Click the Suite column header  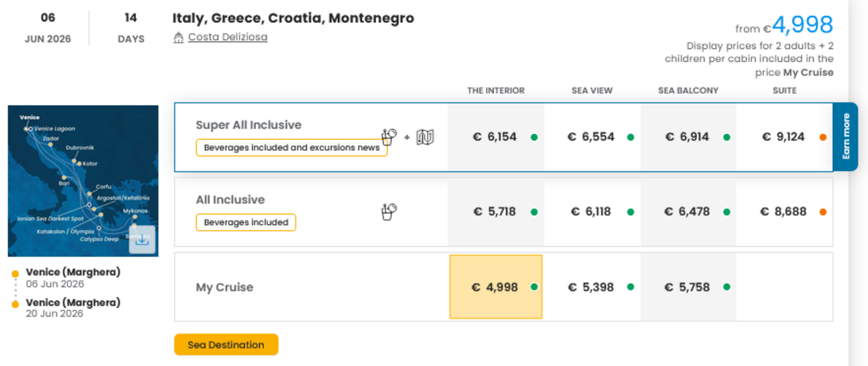tap(784, 91)
